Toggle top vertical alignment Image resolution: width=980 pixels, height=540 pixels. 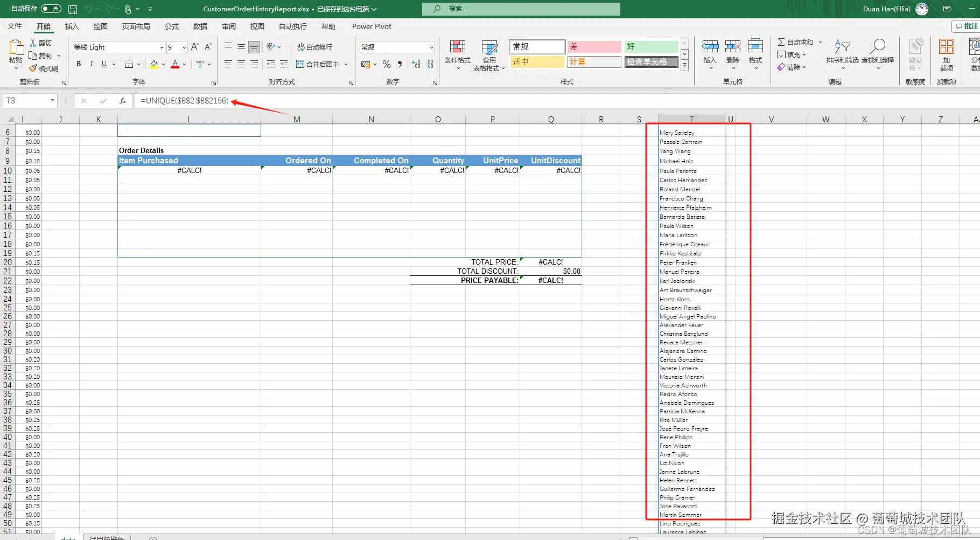click(x=228, y=47)
